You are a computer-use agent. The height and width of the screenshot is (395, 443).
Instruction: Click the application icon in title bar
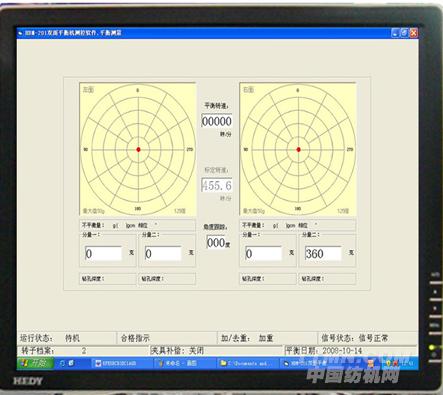(20, 33)
